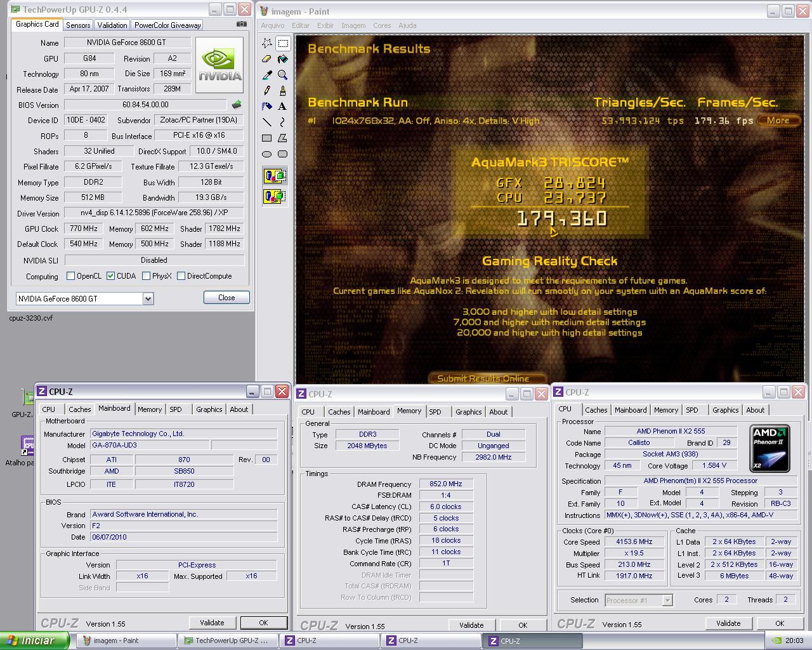Select the Curve tool in Paint

pos(283,122)
